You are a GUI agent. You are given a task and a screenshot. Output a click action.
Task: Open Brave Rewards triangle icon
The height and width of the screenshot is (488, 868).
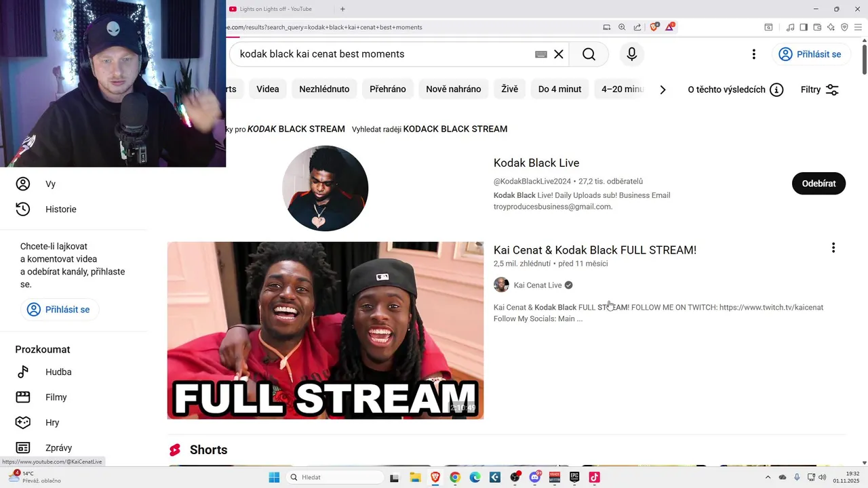[x=670, y=27]
